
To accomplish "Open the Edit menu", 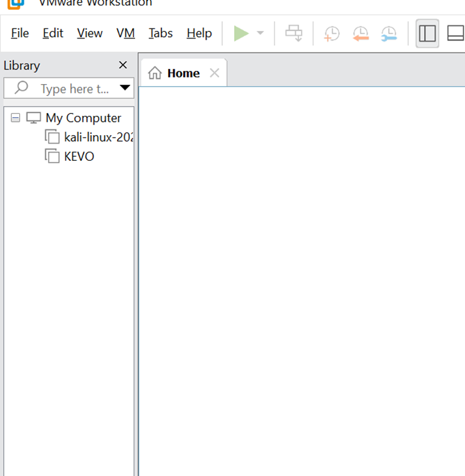I will (53, 33).
